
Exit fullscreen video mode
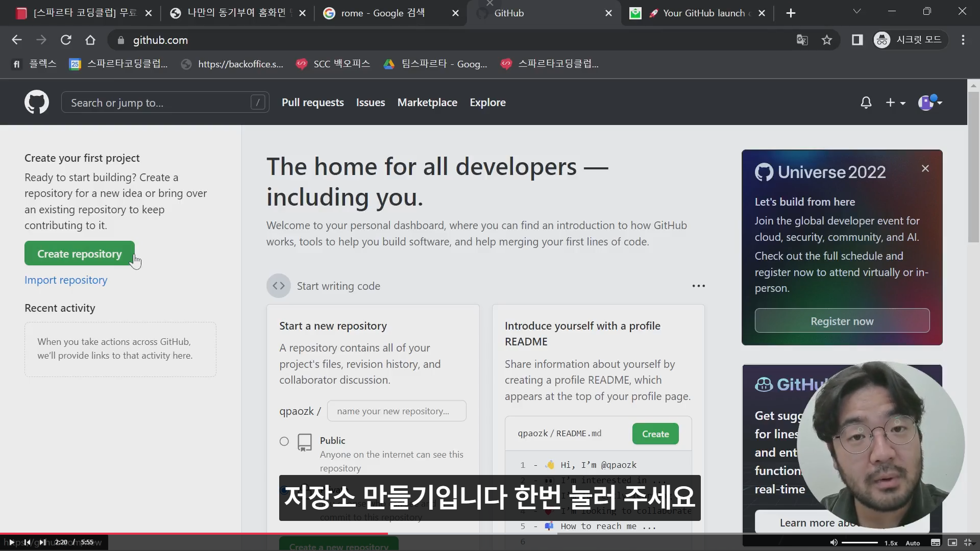tap(968, 542)
